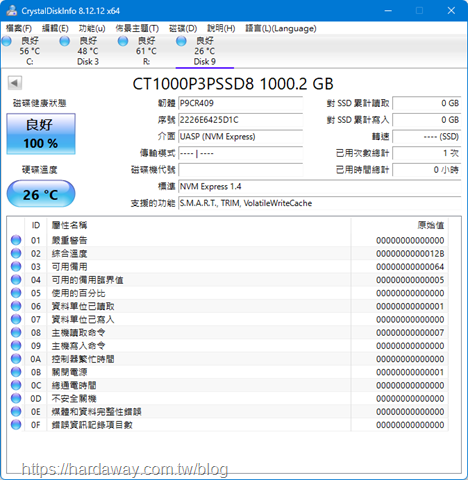468x480 pixels.
Task: Click the status orb of attribute 0A
Action: [16, 359]
